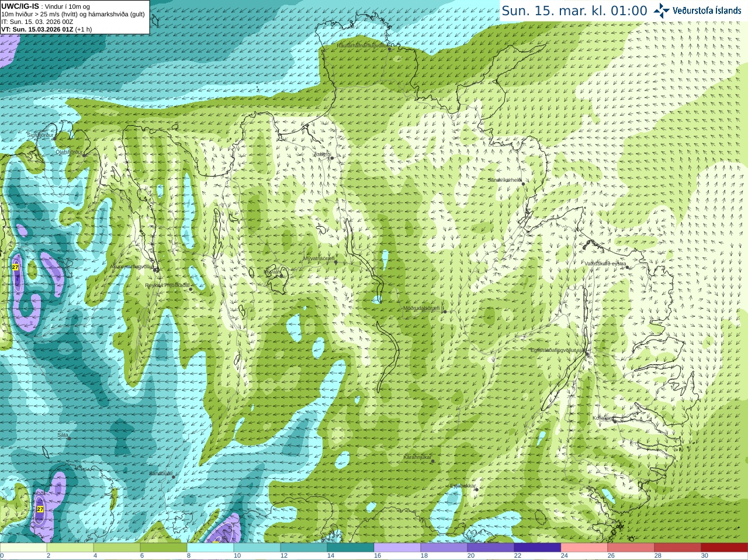
Task: Click the 22–24 m/s deep indigo swatch
Action: click(x=538, y=548)
